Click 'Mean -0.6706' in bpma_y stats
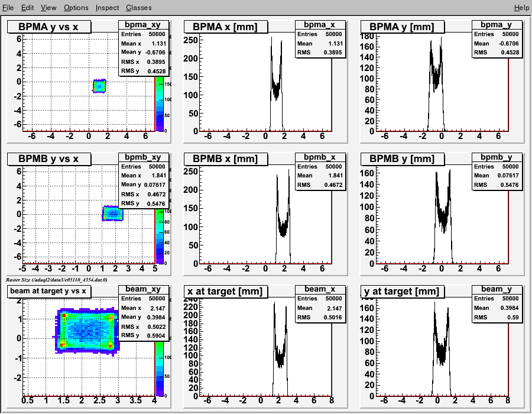532x414 pixels. pyautogui.click(x=497, y=43)
